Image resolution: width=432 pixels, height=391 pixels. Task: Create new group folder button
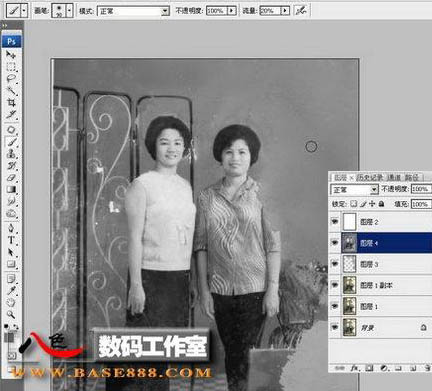pos(398,368)
